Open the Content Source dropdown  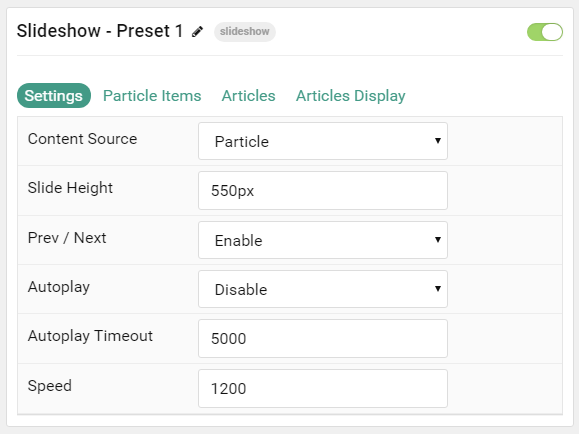point(323,141)
